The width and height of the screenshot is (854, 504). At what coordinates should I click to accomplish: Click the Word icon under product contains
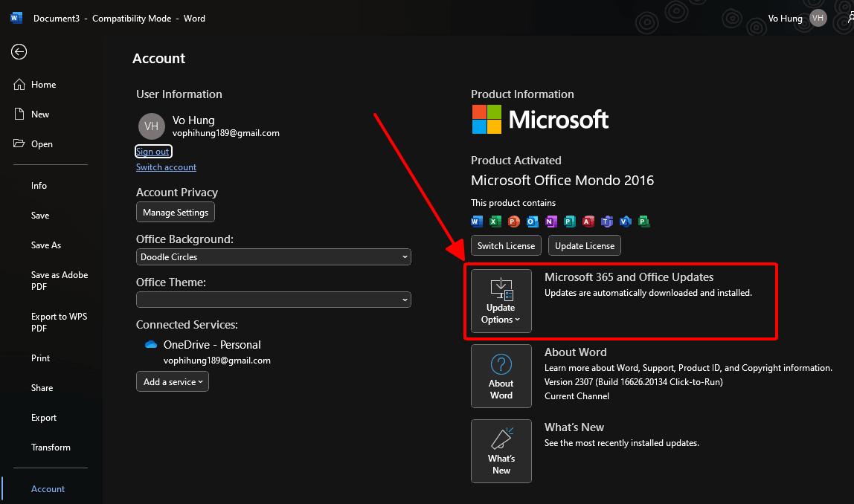(476, 221)
